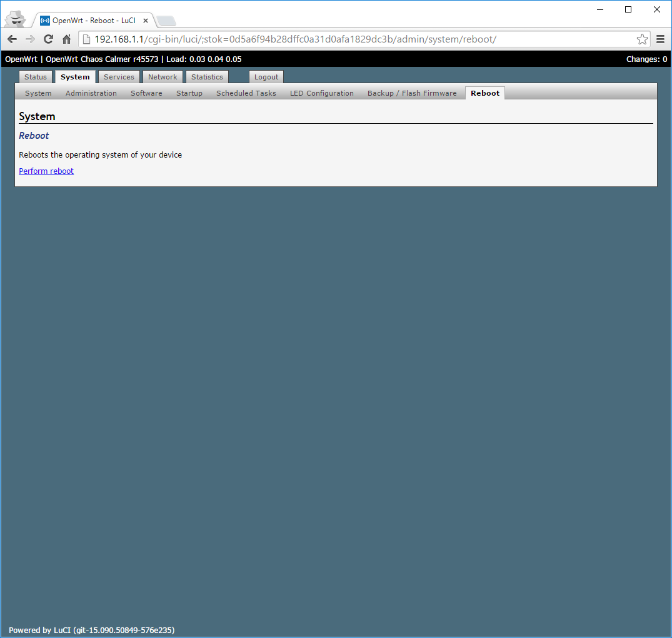Screen dimensions: 672x638
Task: Open a new browser tab
Action: click(x=166, y=21)
